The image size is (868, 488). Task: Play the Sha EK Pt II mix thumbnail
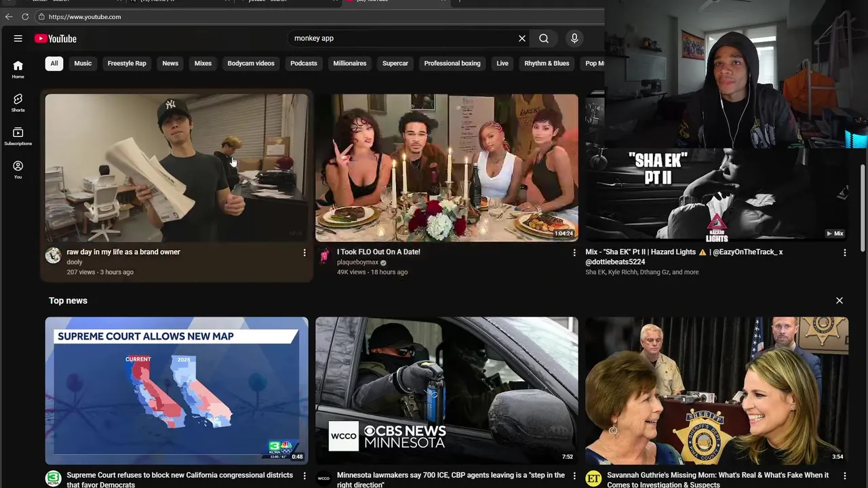717,195
